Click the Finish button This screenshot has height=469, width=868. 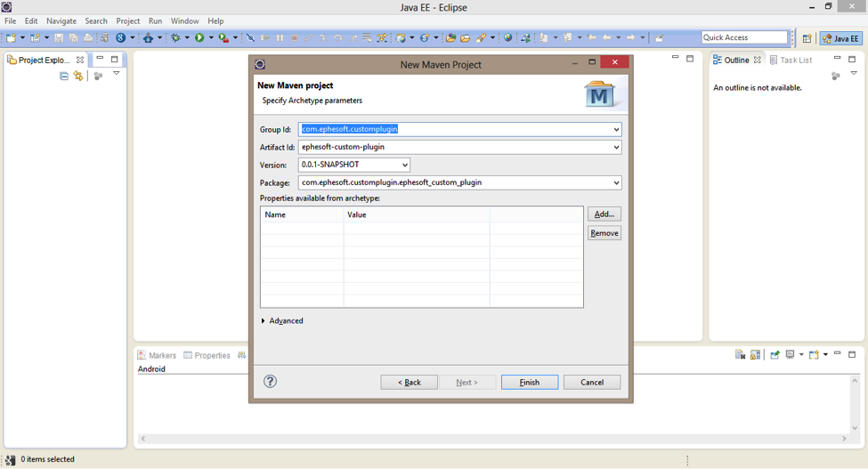tap(529, 382)
